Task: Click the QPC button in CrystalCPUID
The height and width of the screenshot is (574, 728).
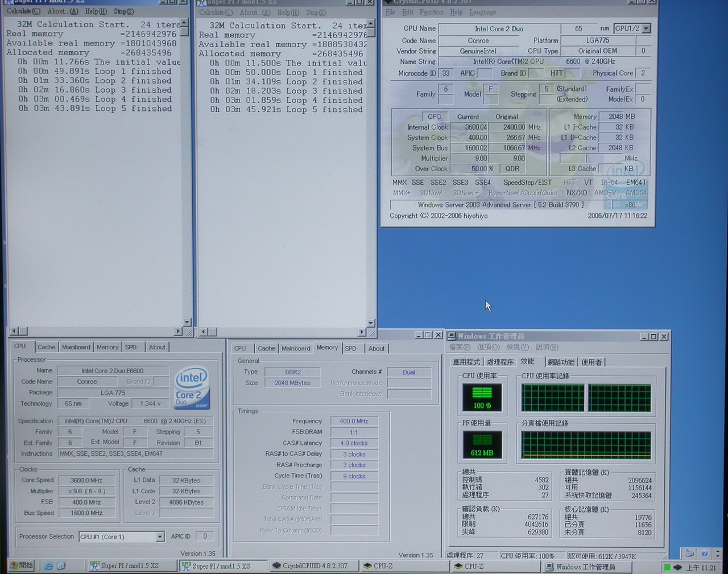Action: tap(435, 117)
